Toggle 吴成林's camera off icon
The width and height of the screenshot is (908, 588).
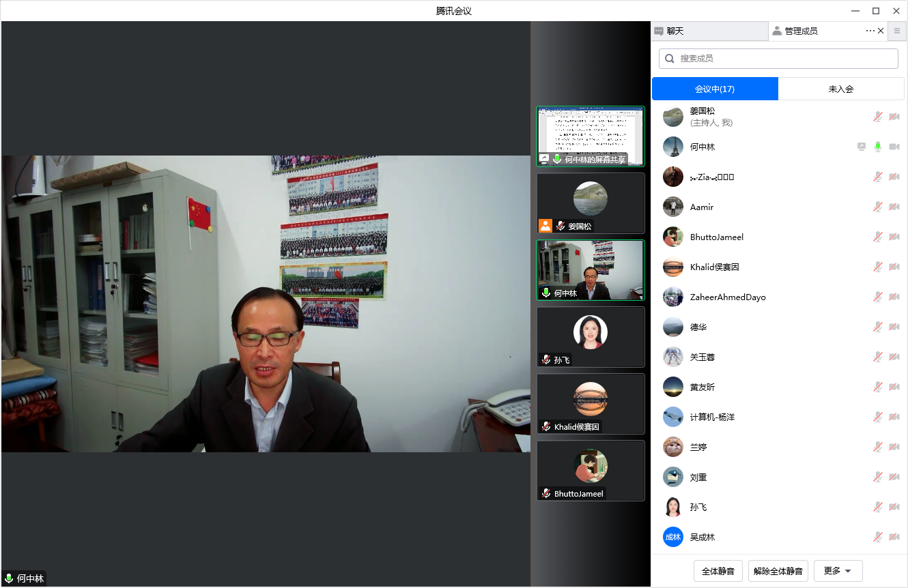tap(894, 537)
